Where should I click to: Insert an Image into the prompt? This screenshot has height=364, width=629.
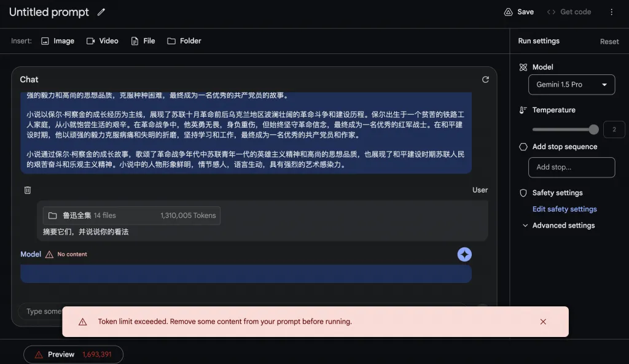58,41
